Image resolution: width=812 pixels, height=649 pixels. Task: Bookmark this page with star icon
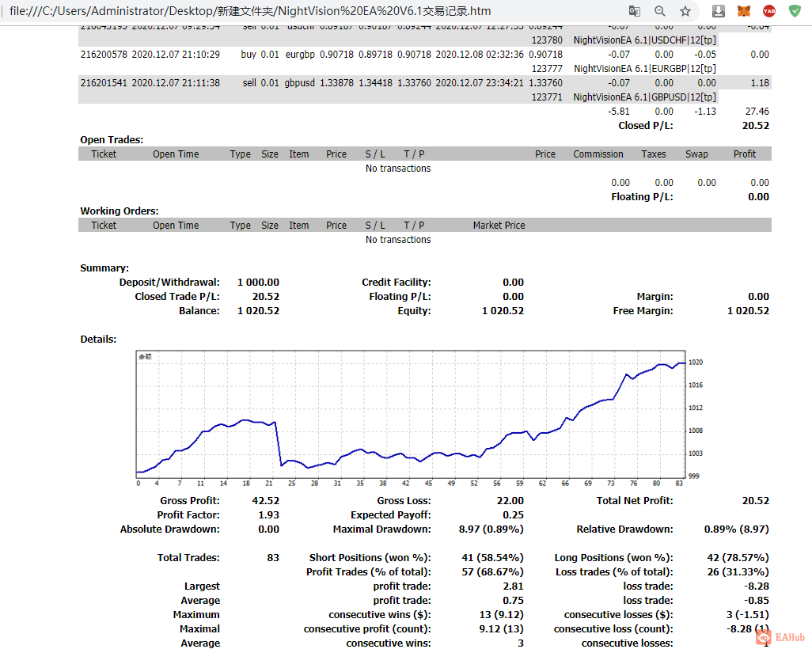(685, 11)
